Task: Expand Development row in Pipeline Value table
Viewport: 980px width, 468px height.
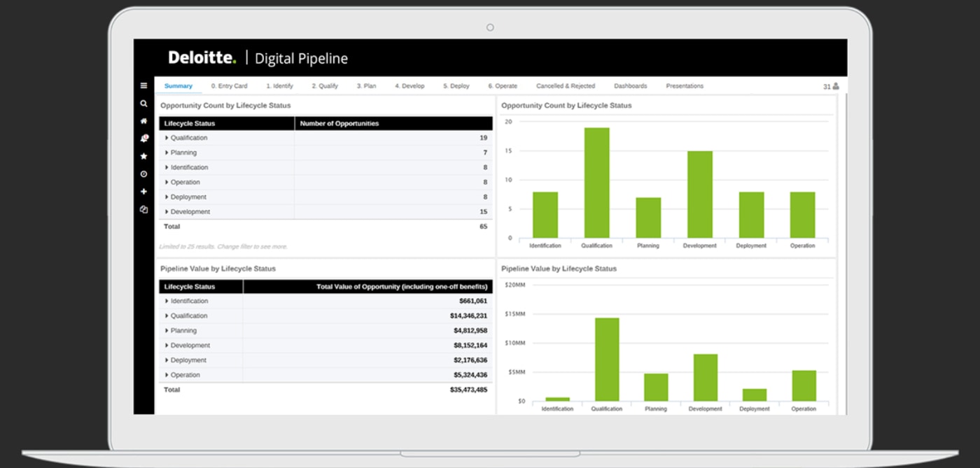Action: [x=167, y=345]
